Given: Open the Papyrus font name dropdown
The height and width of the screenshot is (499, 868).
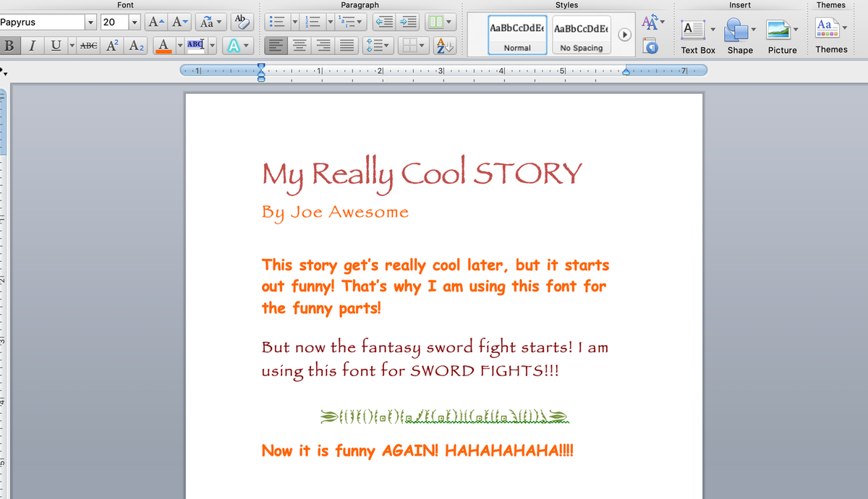Looking at the screenshot, I should [x=90, y=22].
